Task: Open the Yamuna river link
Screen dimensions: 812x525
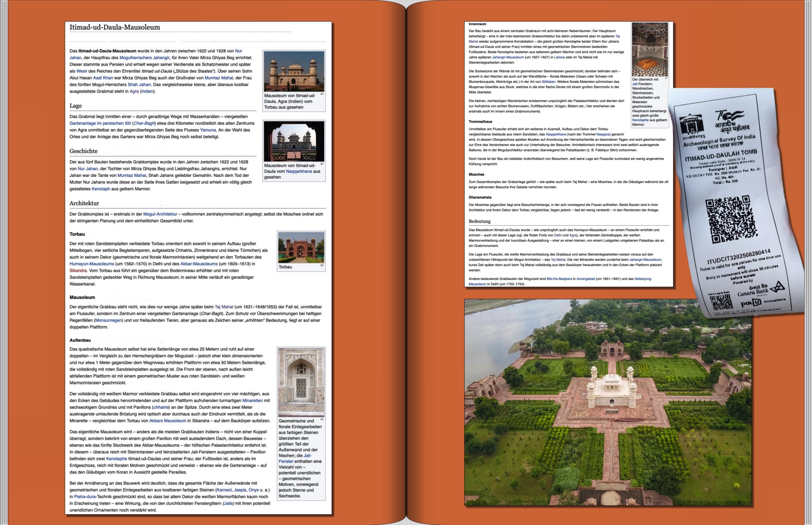Action: (208, 130)
